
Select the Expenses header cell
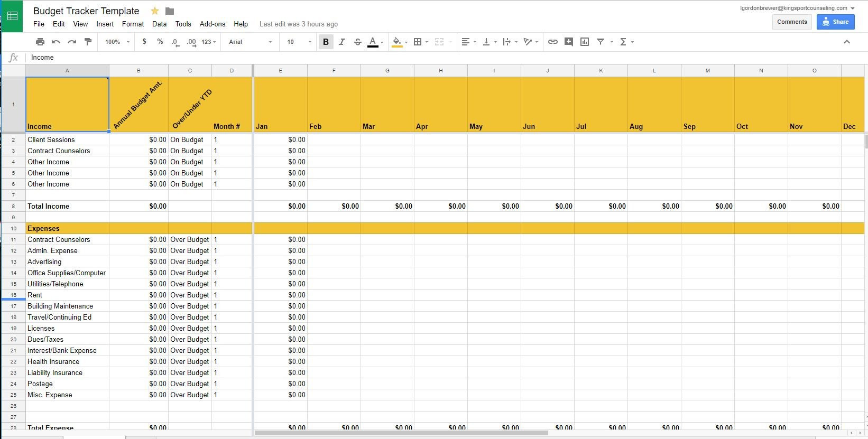67,228
